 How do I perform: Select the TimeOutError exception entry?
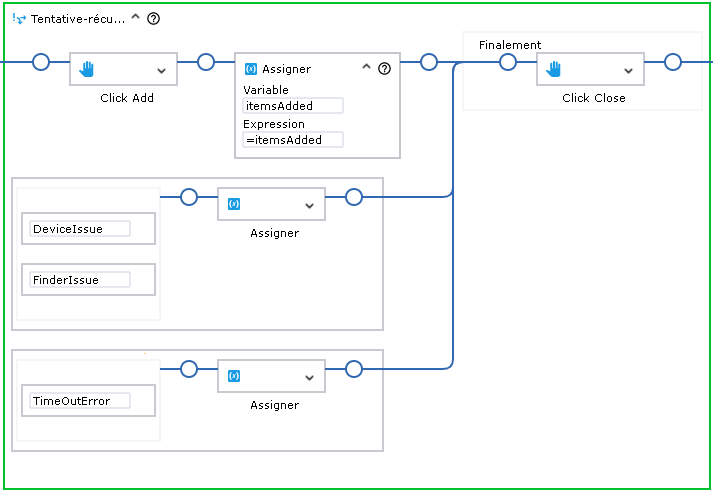[x=80, y=401]
